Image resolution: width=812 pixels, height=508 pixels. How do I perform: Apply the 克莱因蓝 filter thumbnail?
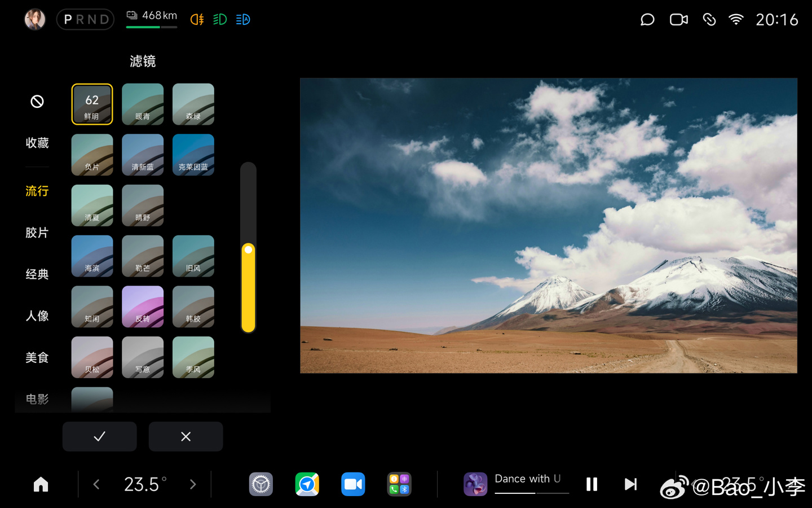click(193, 155)
